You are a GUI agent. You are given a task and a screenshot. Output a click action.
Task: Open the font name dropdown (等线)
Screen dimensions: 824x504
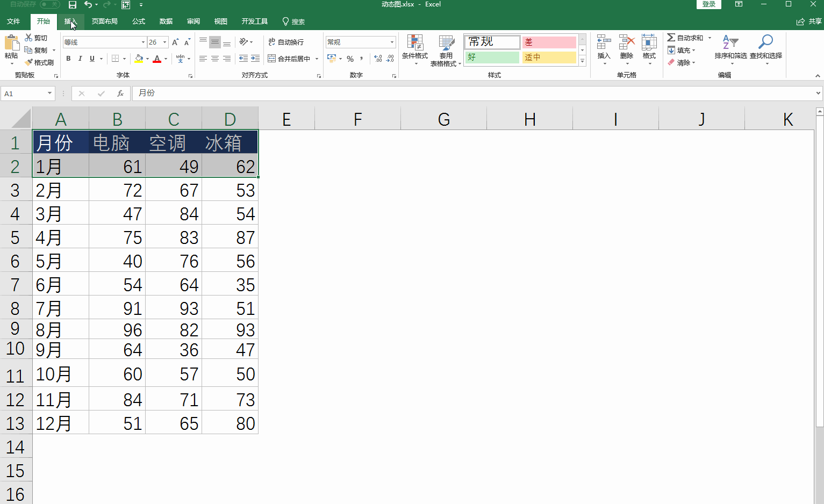click(x=143, y=42)
